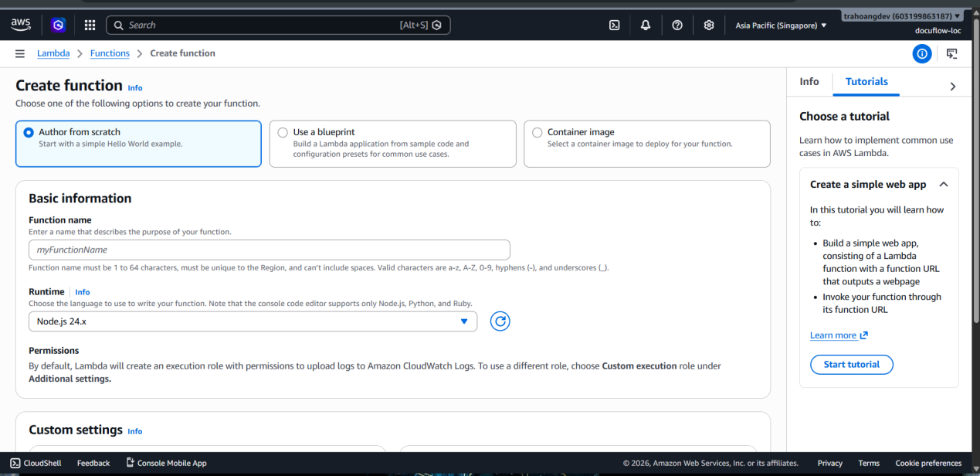Image resolution: width=980 pixels, height=476 pixels.
Task: Click the AWS logo home icon
Action: pos(21,25)
